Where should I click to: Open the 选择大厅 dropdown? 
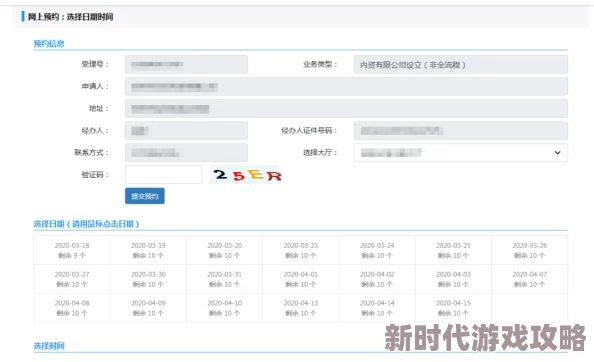pyautogui.click(x=461, y=153)
